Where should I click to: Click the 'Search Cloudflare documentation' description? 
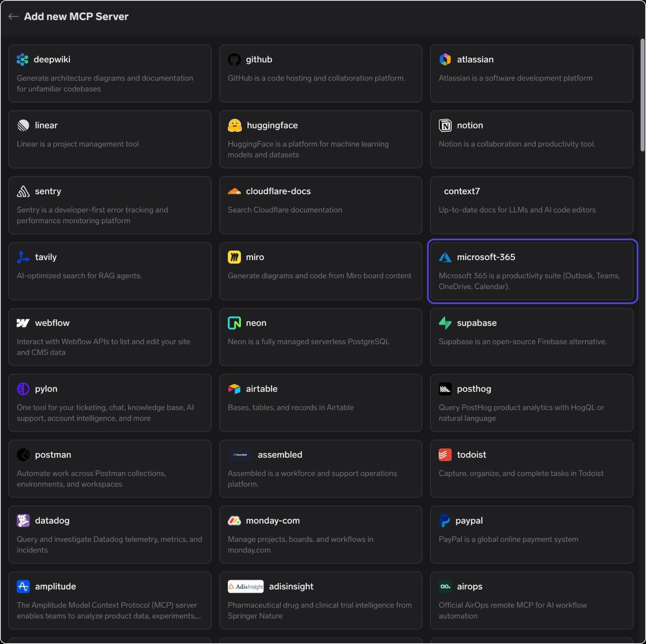pos(285,210)
